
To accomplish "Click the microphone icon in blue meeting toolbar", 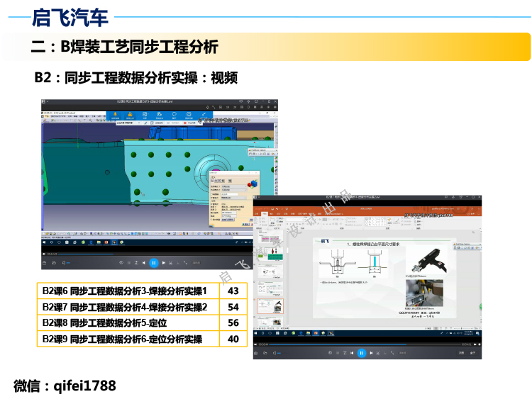I will (115, 116).
